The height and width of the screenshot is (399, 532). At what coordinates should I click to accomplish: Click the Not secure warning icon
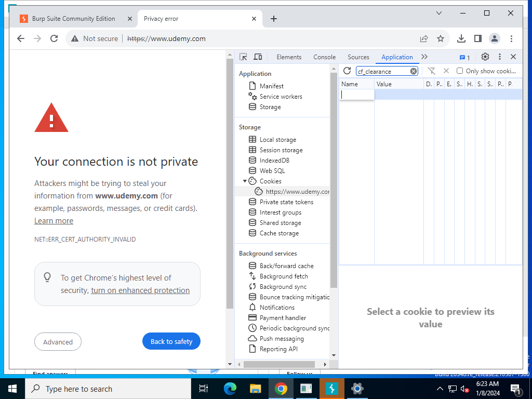(x=75, y=38)
